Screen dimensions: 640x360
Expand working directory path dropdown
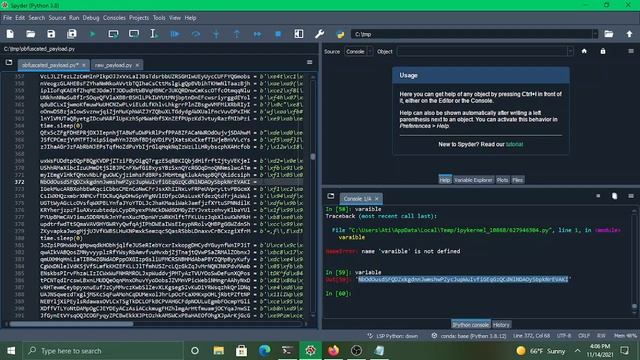tap(595, 34)
